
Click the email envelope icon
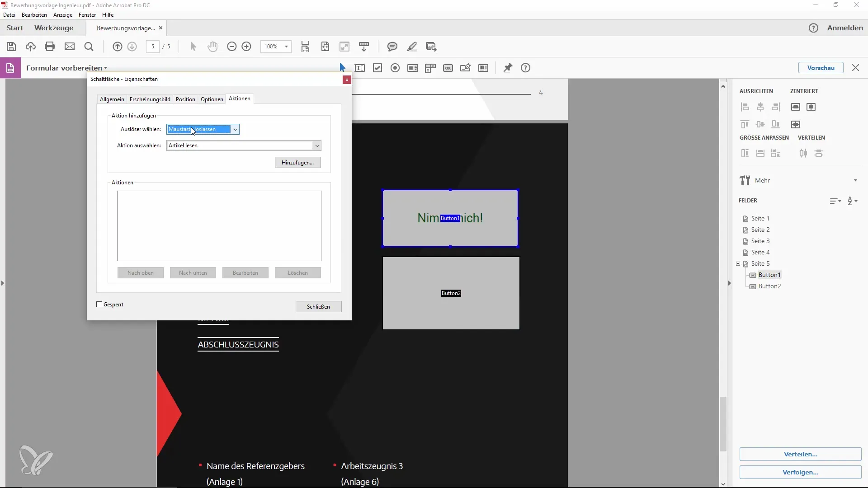(70, 47)
